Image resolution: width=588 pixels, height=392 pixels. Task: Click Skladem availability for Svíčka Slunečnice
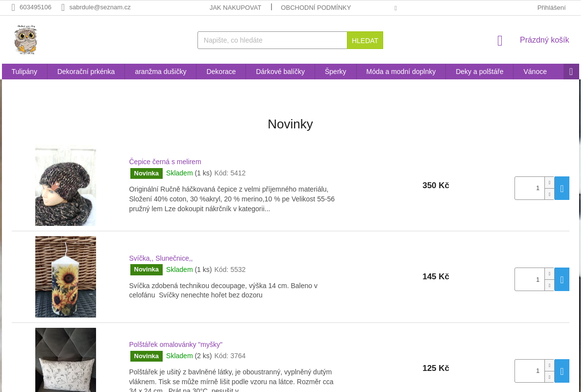179,269
